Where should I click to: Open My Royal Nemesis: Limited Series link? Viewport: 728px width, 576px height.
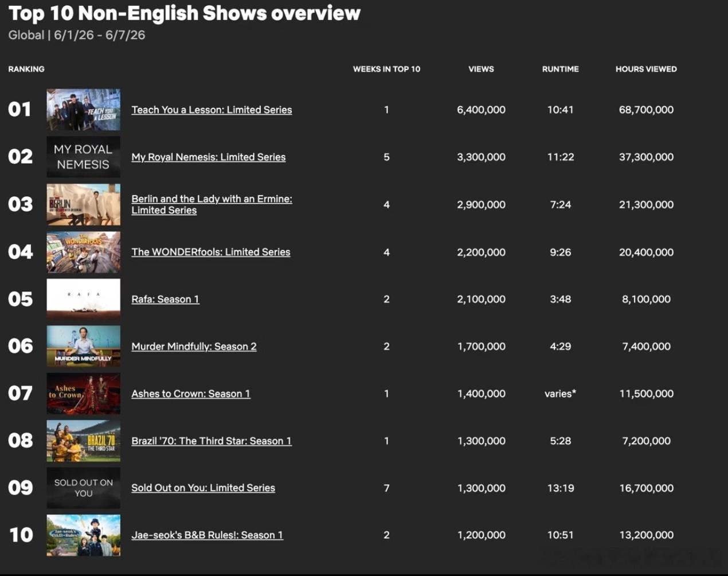[208, 157]
